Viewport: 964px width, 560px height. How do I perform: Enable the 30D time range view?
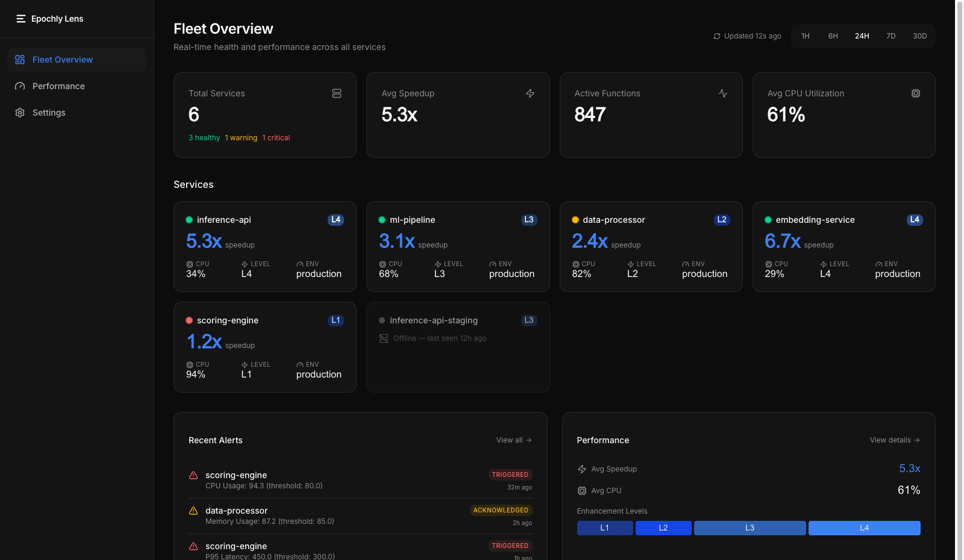(x=920, y=36)
